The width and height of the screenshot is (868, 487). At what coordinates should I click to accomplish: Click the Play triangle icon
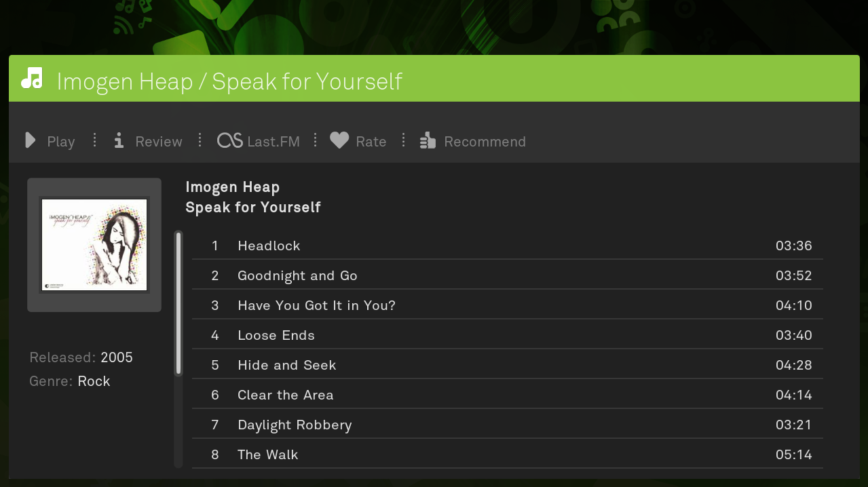(31, 140)
